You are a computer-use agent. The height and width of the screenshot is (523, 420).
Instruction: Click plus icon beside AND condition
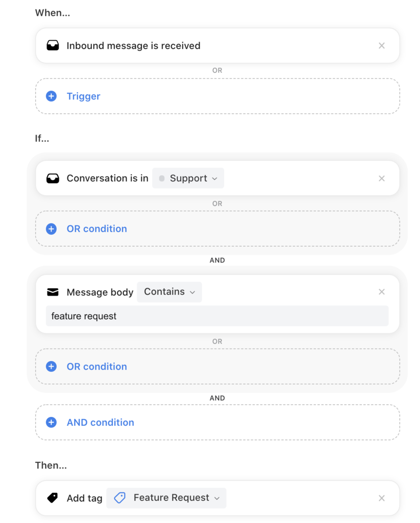coord(51,422)
